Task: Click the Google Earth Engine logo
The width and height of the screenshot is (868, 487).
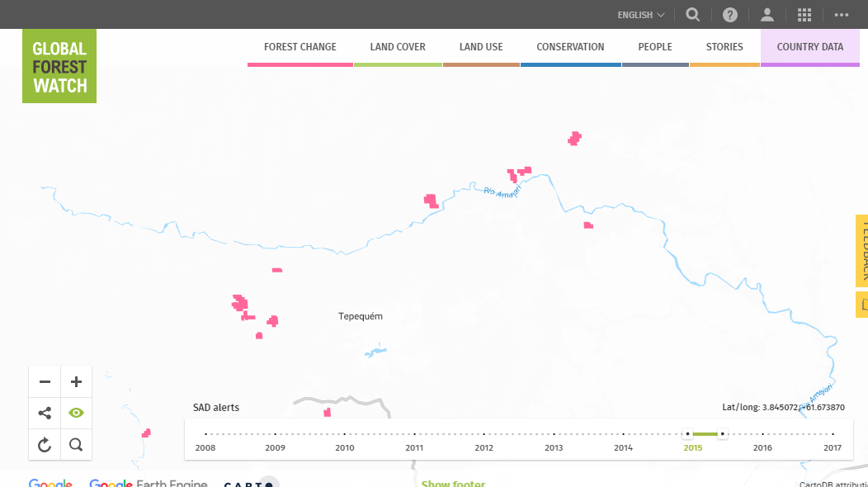Action: pos(149,483)
